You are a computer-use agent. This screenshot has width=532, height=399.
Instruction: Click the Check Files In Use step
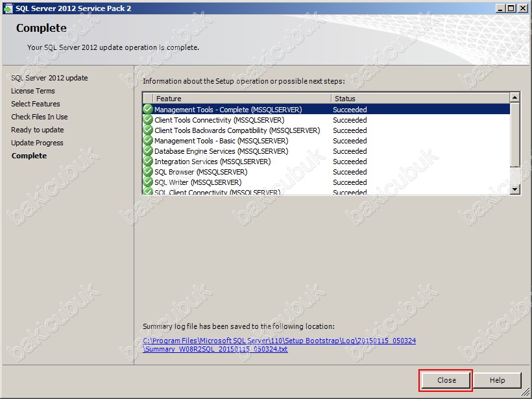(x=40, y=117)
